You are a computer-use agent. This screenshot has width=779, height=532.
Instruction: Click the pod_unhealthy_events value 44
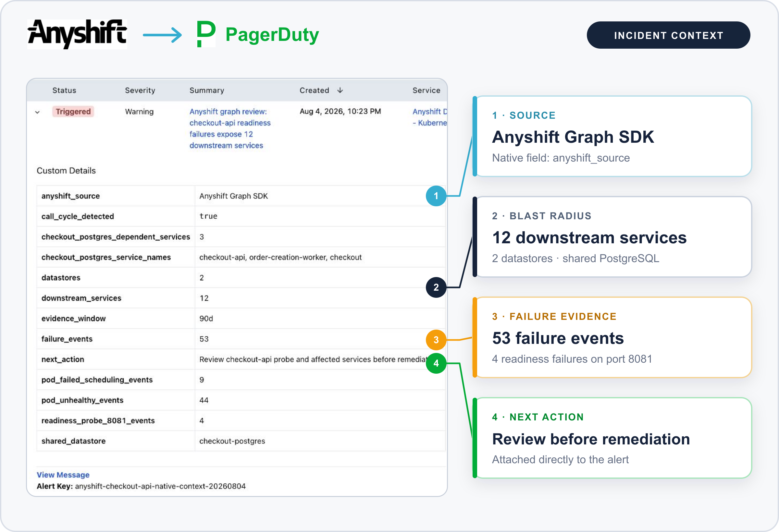[204, 400]
